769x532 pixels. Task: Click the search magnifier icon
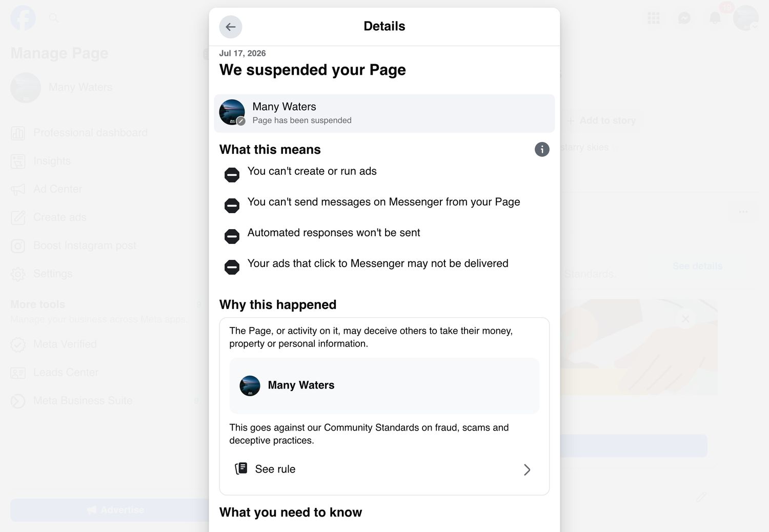coord(54,18)
